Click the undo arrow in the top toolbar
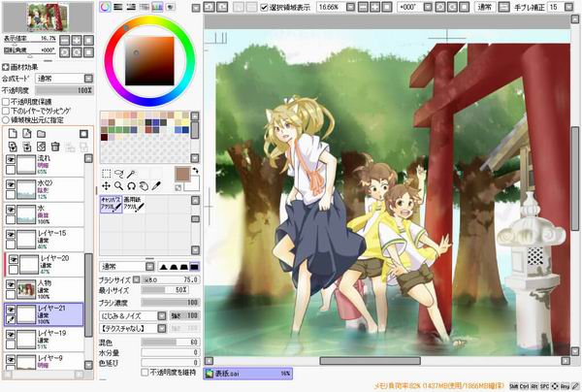The height and width of the screenshot is (392, 582). 210,7
